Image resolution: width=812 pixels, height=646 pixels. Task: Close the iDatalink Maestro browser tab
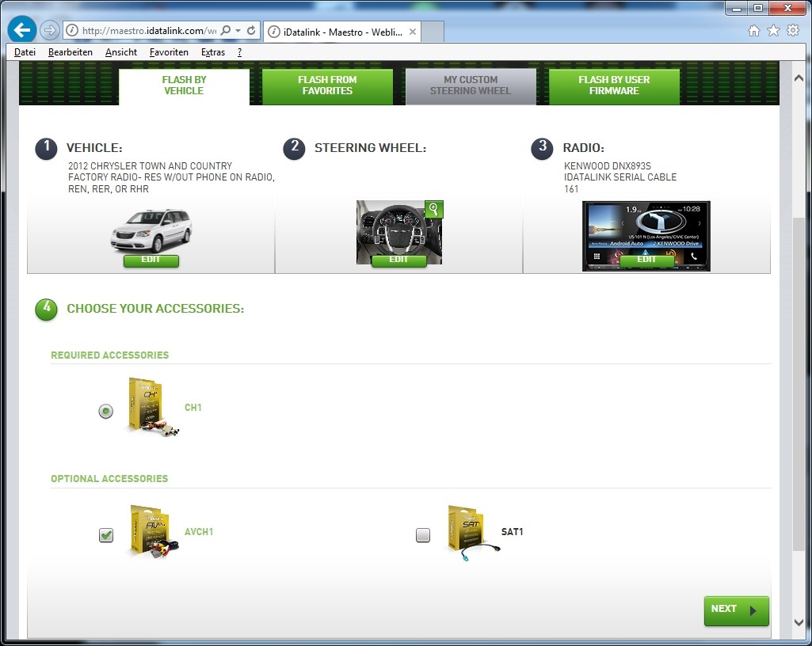click(412, 32)
